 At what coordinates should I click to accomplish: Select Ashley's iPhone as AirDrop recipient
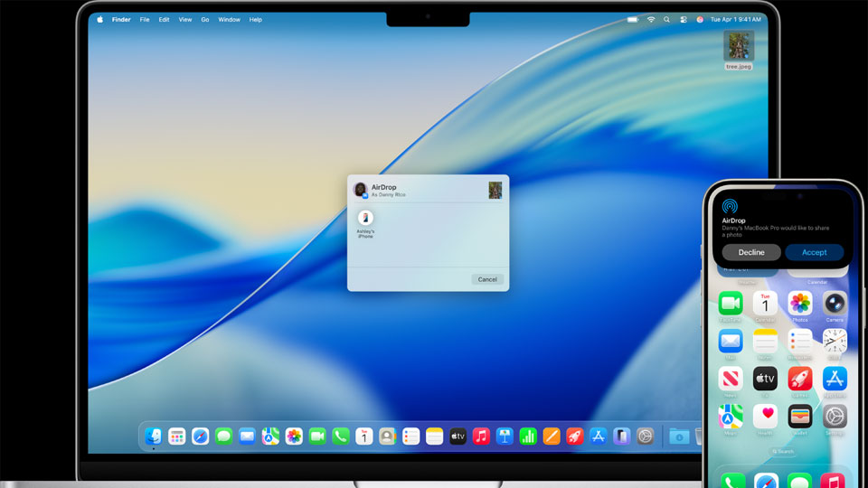(365, 219)
